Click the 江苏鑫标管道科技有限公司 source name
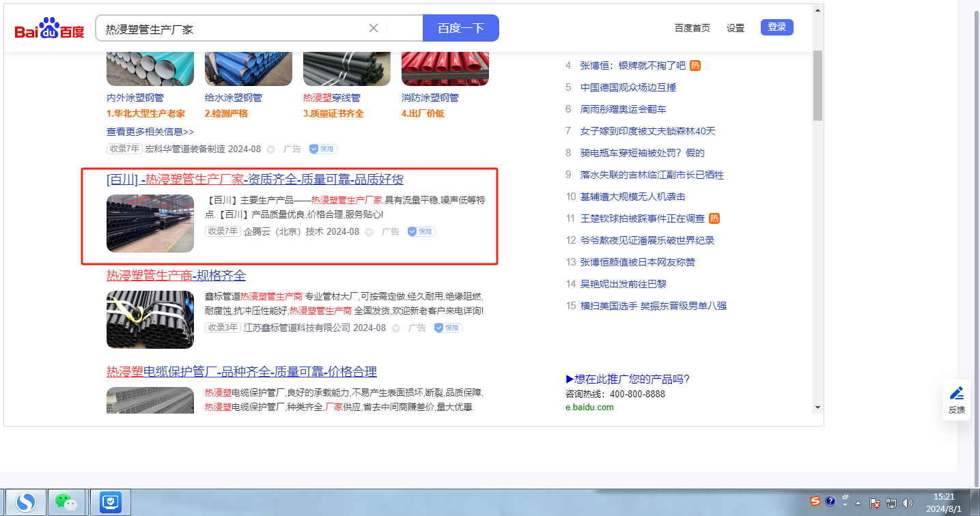 click(296, 328)
